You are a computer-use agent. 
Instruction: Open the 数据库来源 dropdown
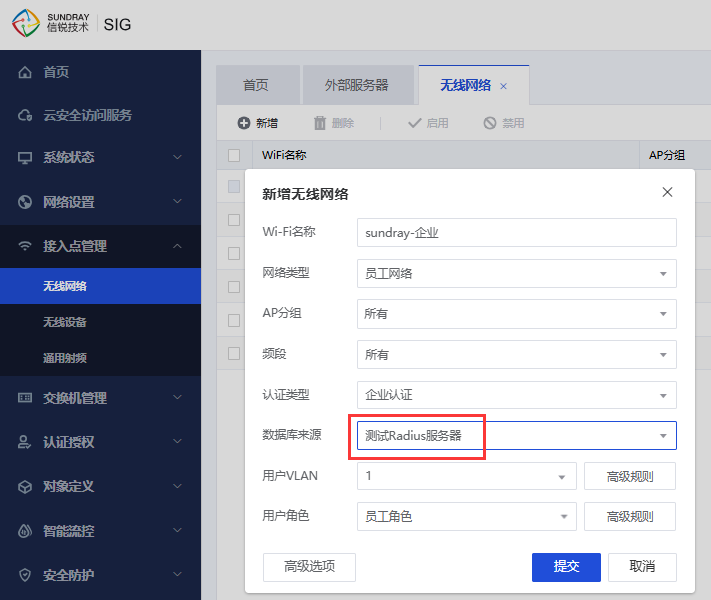click(516, 436)
